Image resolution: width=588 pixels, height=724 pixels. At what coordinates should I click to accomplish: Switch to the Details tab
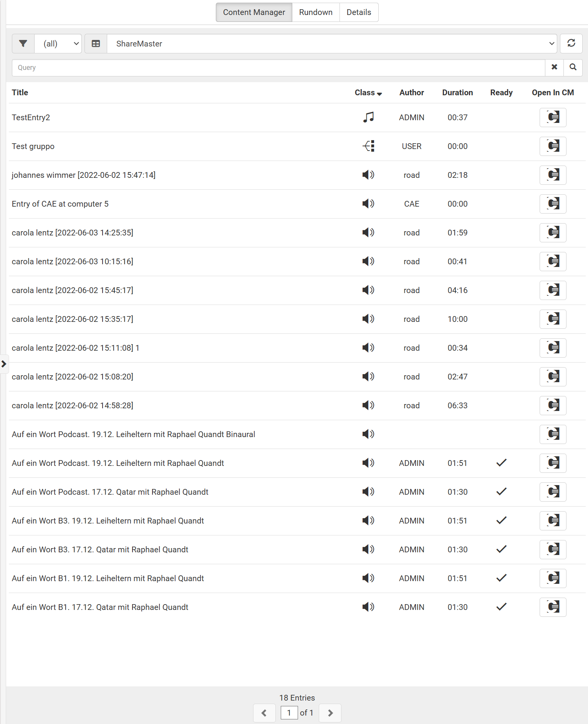[x=359, y=12]
